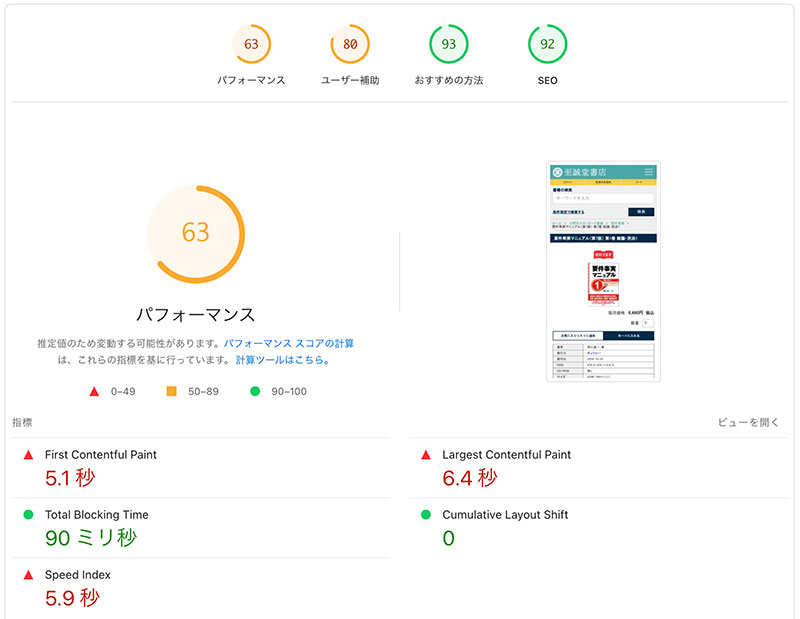The width and height of the screenshot is (800, 619).
Task: Click the Cumulative Layout Shift metric label
Action: 505,514
